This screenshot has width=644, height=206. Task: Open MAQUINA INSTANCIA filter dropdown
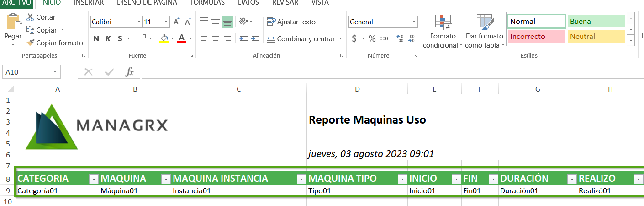point(301,179)
